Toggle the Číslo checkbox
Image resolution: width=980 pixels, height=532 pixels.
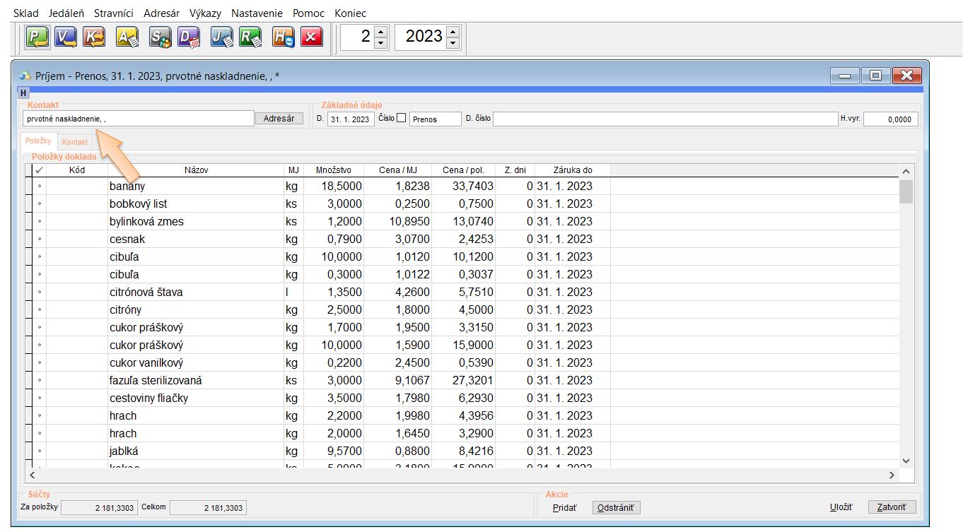pyautogui.click(x=402, y=119)
